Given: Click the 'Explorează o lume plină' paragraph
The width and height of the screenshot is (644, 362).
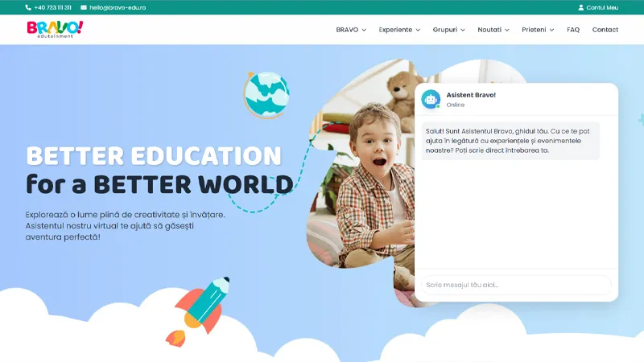Looking at the screenshot, I should [126, 226].
